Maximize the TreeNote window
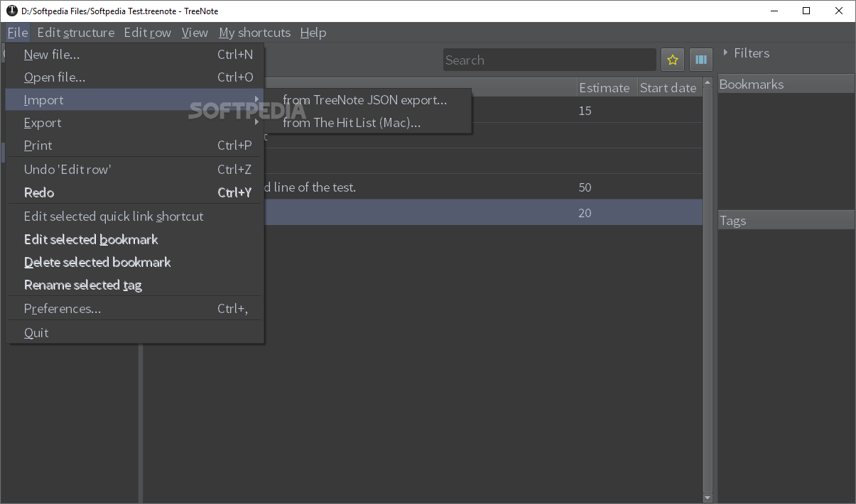The image size is (856, 504). (806, 11)
